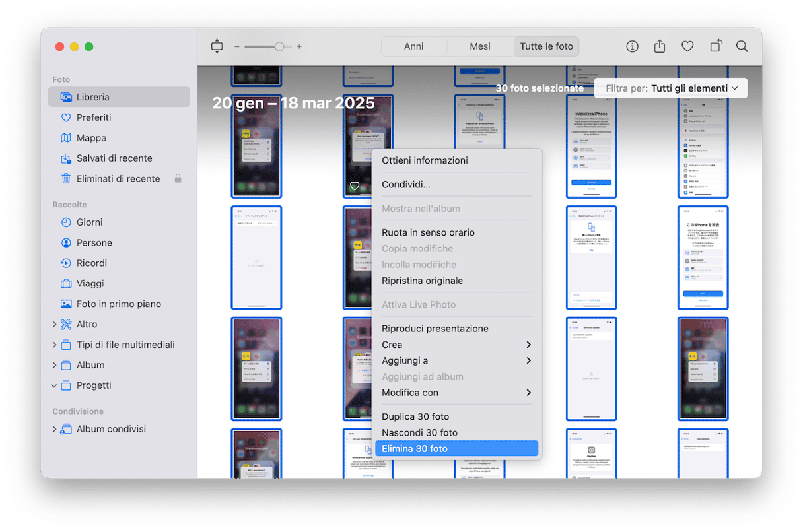Screen dimensions: 803x532
Task: Open Mappa in the sidebar
Action: tap(91, 138)
